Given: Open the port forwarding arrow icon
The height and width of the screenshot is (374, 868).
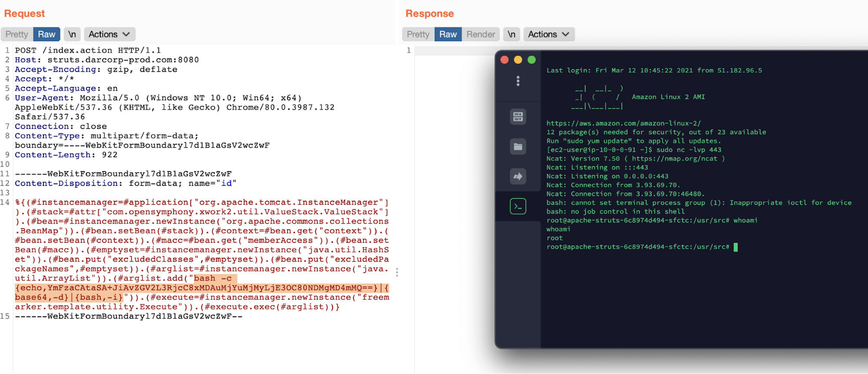Looking at the screenshot, I should (518, 176).
